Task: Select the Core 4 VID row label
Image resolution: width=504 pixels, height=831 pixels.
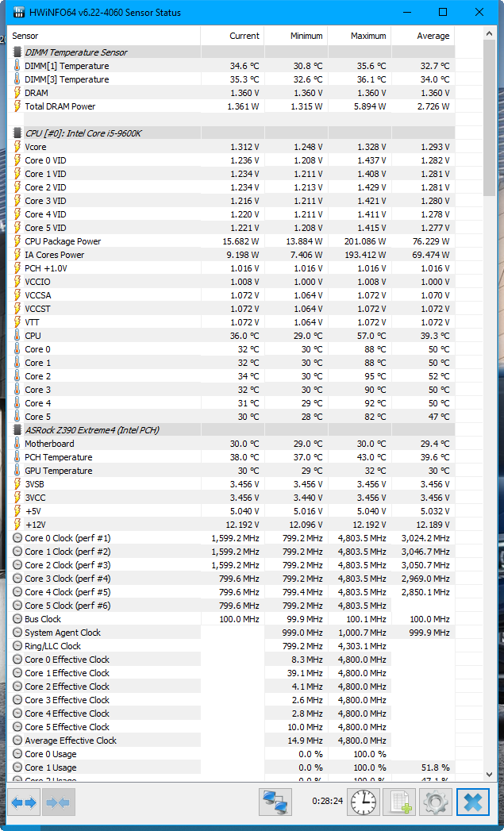Action: coord(45,214)
